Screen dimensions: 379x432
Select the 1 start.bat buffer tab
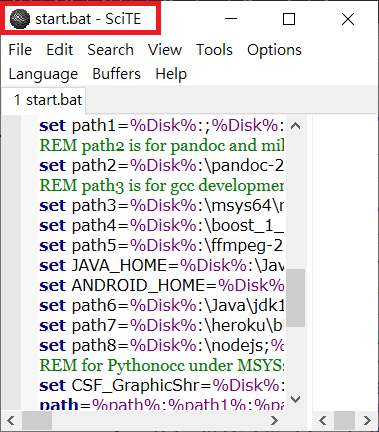pyautogui.click(x=47, y=100)
